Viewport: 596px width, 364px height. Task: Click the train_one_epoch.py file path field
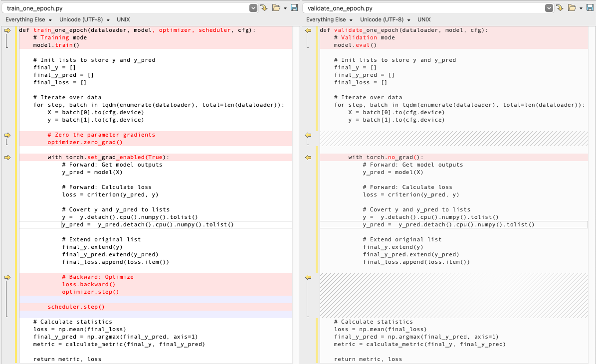click(x=125, y=8)
